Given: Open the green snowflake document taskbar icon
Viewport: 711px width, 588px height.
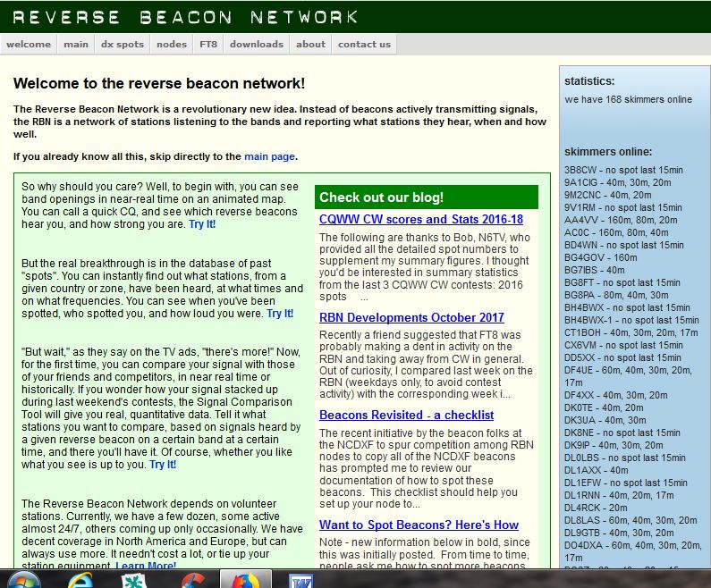Looking at the screenshot, I should click(134, 580).
